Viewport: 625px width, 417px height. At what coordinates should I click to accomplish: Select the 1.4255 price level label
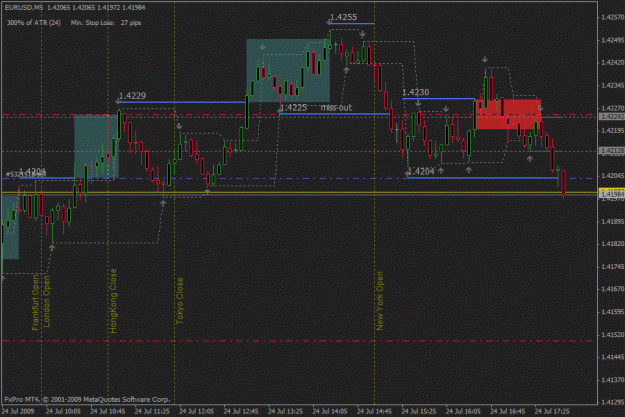[x=343, y=17]
